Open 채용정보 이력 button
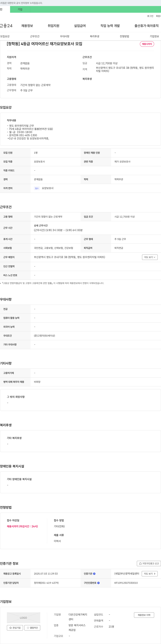Viewport: 161px width, 644px height. 144,615
